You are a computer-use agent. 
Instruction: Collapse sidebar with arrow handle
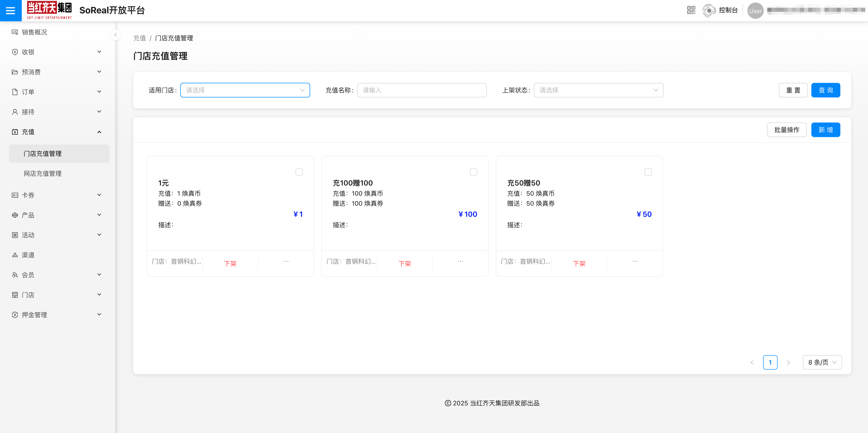pos(116,35)
